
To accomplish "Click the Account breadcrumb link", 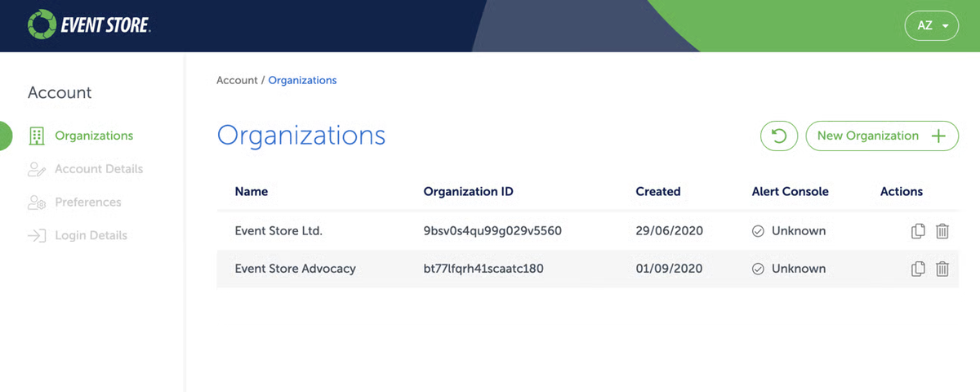I will coord(237,80).
